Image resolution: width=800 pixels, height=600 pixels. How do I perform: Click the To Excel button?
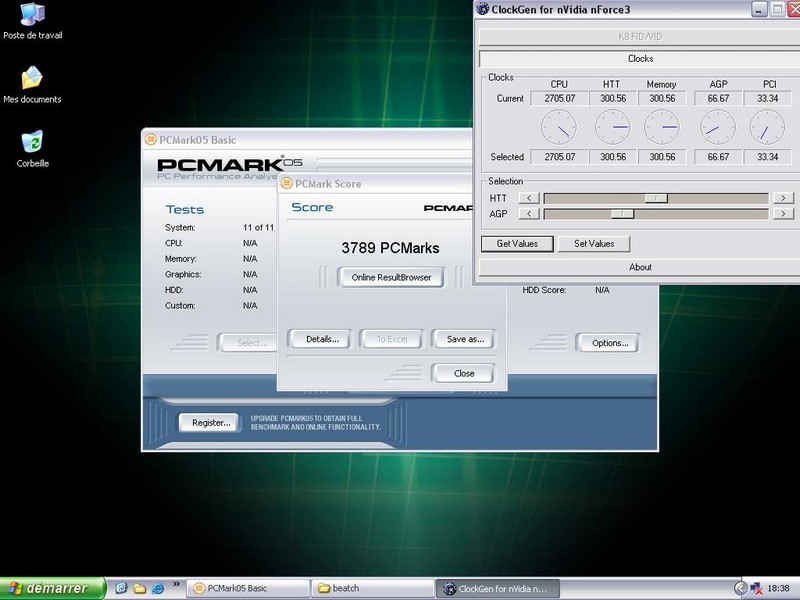[x=391, y=339]
